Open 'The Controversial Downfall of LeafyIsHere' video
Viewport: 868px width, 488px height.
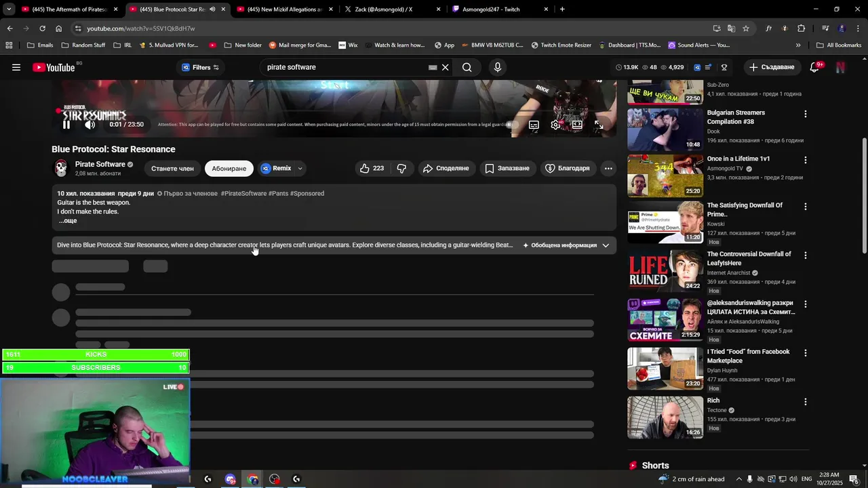pyautogui.click(x=665, y=271)
